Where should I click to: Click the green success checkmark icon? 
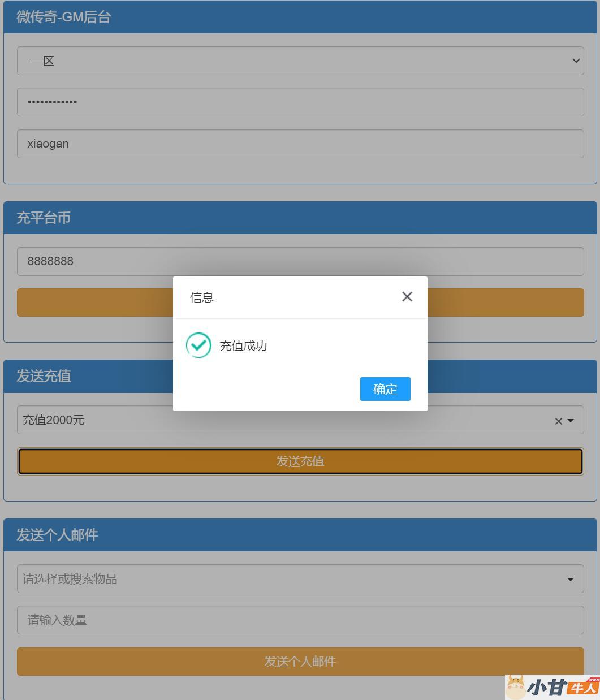click(198, 345)
